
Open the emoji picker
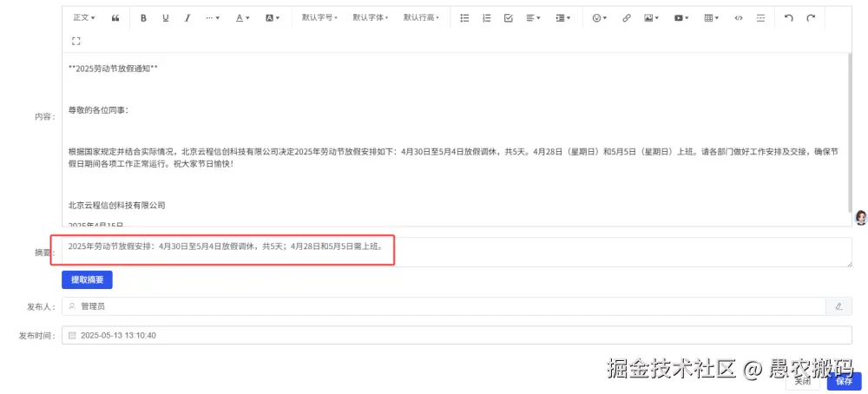tap(600, 17)
